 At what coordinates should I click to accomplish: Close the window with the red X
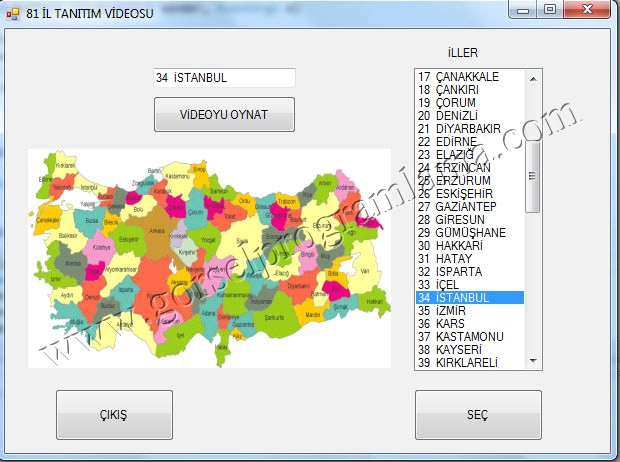[x=585, y=9]
